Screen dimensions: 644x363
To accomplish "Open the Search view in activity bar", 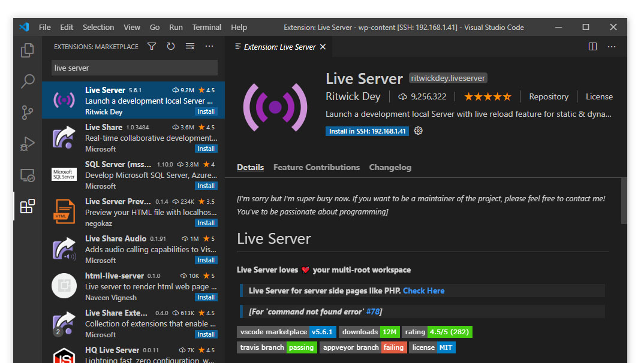I will 28,81.
